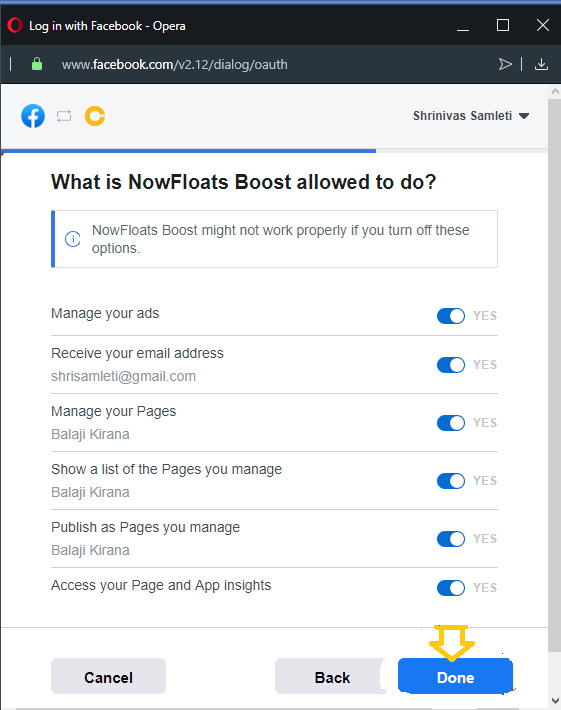Switch off Publish as Pages you manage
The image size is (561, 710).
click(451, 538)
